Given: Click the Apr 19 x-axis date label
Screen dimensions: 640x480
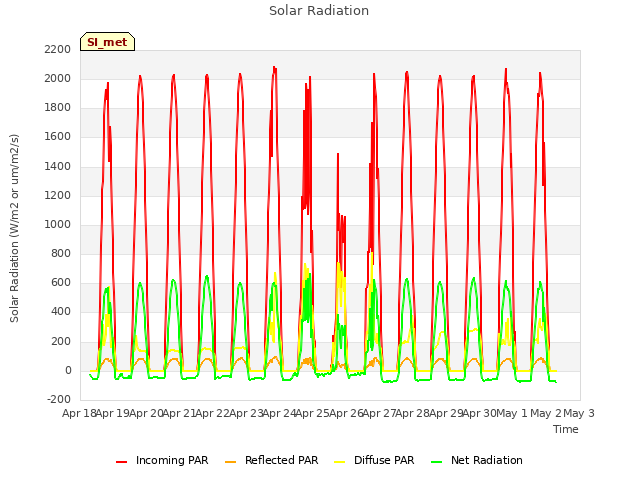Looking at the screenshot, I should (x=113, y=413).
